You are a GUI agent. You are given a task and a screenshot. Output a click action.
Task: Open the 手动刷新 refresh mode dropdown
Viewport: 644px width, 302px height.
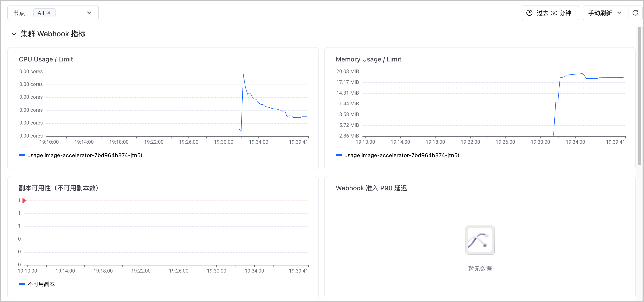(605, 13)
